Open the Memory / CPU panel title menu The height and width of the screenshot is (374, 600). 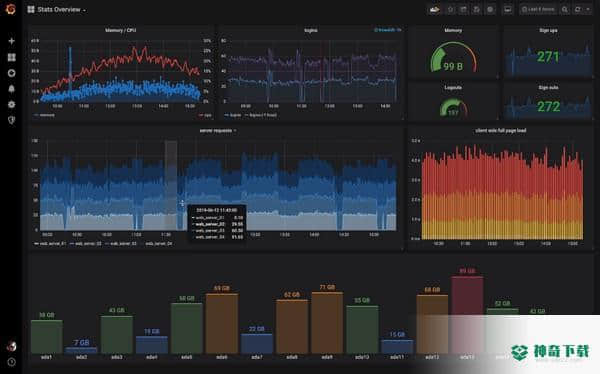point(121,30)
